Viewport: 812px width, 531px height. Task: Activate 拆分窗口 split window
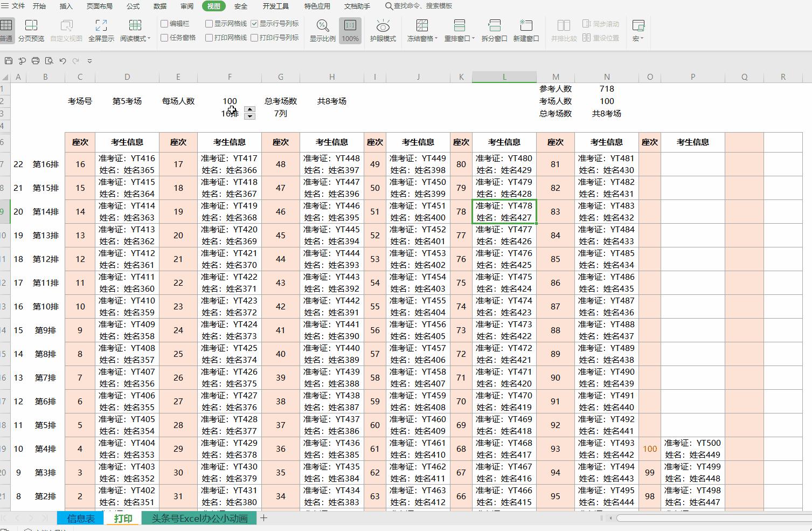pos(494,30)
